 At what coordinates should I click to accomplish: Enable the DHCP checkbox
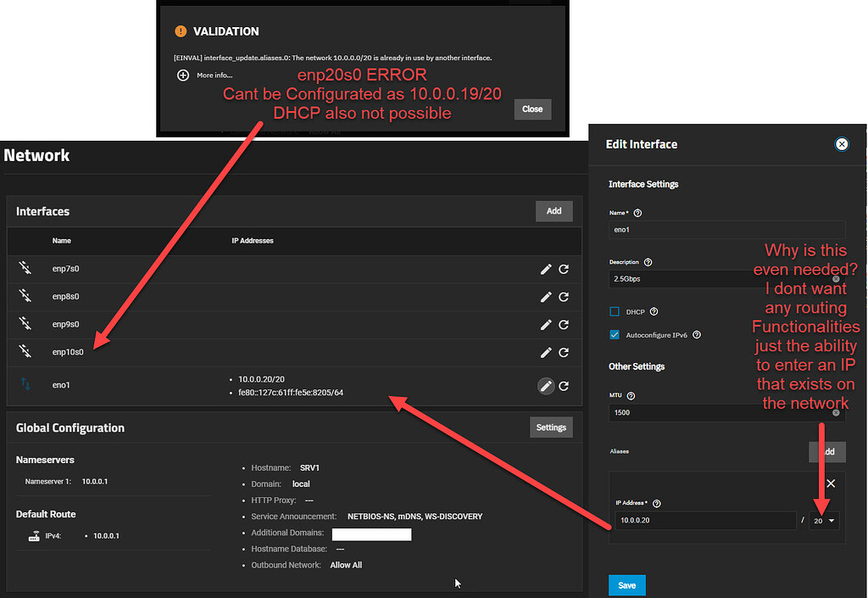(x=615, y=312)
